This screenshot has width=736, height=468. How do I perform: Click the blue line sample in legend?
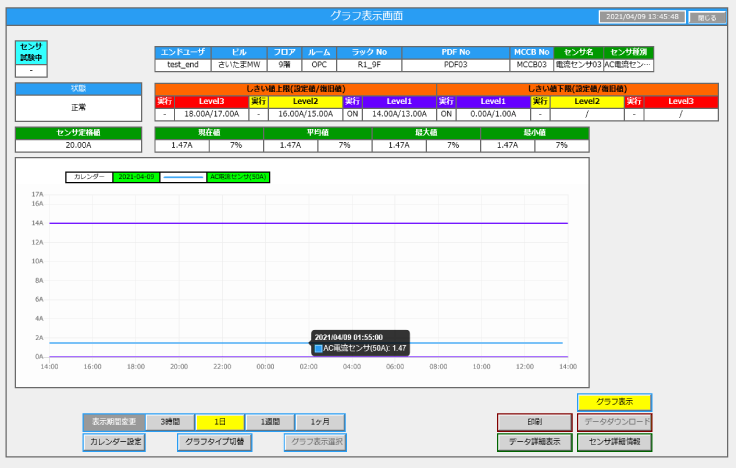[183, 177]
